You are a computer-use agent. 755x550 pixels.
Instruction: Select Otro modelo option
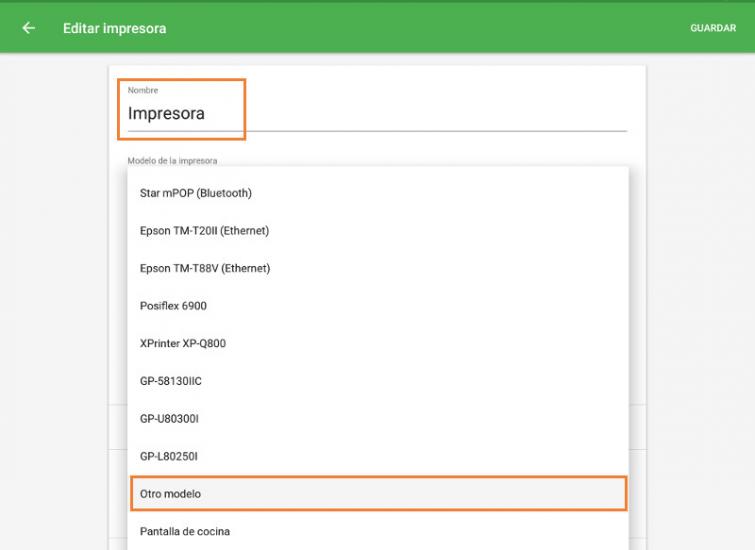point(171,494)
